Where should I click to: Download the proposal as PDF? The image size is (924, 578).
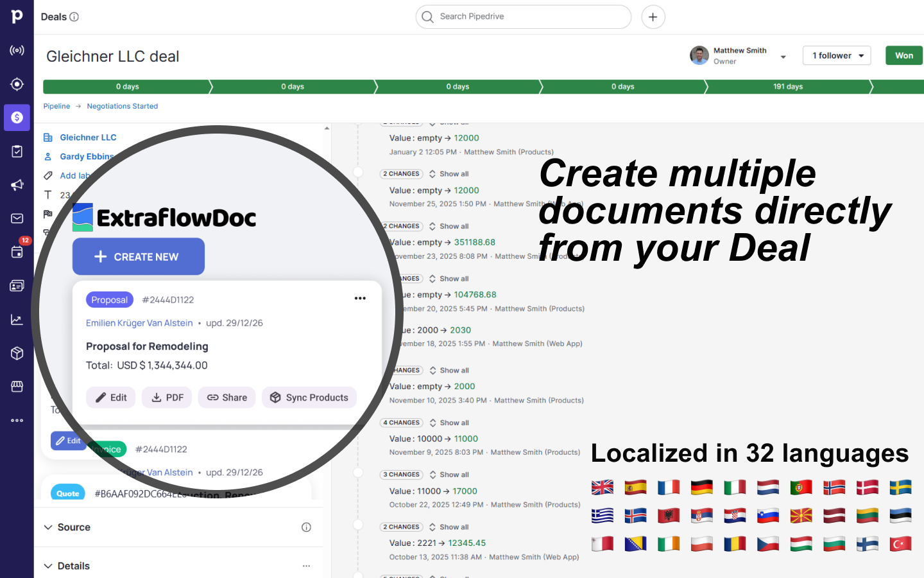point(167,397)
